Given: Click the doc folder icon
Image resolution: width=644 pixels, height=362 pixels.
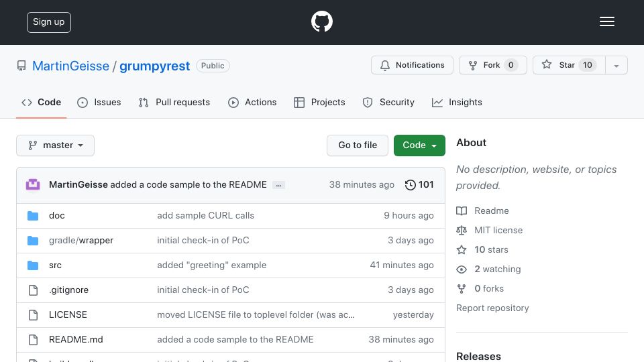Looking at the screenshot, I should [x=33, y=215].
